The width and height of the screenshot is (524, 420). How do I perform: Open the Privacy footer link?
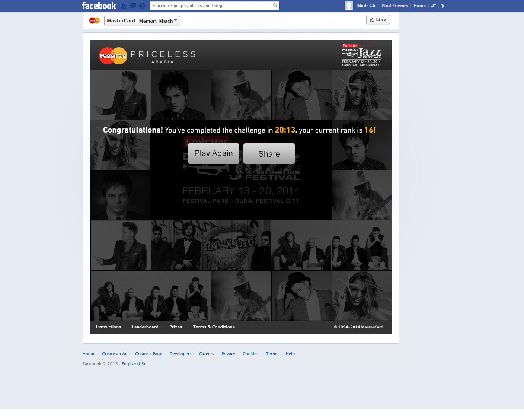click(228, 354)
